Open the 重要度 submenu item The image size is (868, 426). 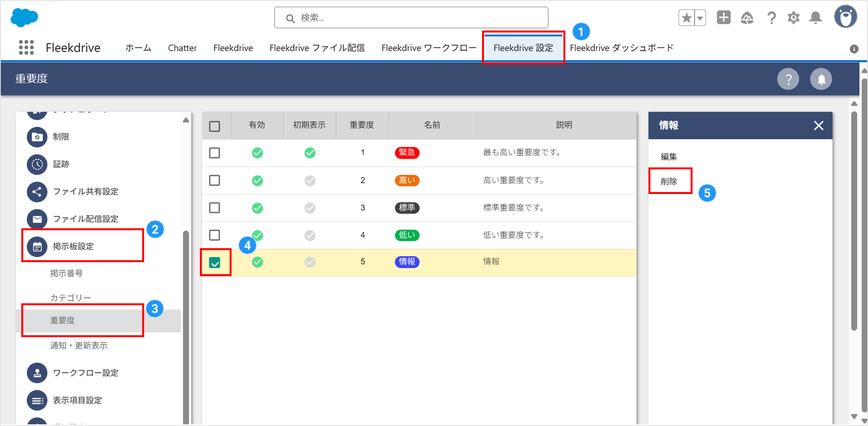coord(62,320)
